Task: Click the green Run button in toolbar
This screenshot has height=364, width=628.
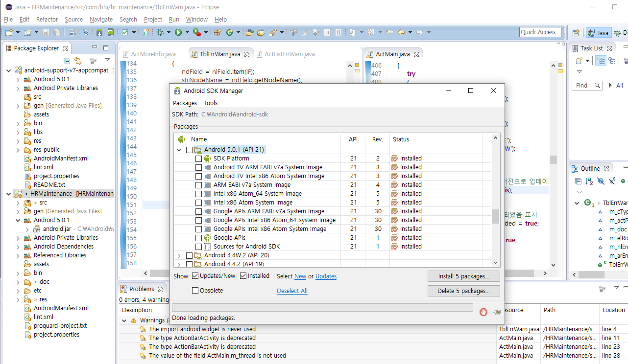Action: (178, 33)
